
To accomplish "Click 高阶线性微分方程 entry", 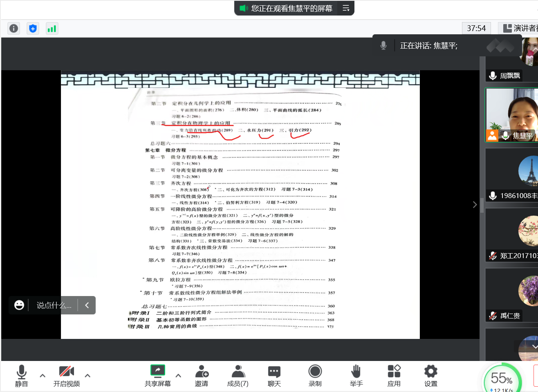I will tap(191, 228).
